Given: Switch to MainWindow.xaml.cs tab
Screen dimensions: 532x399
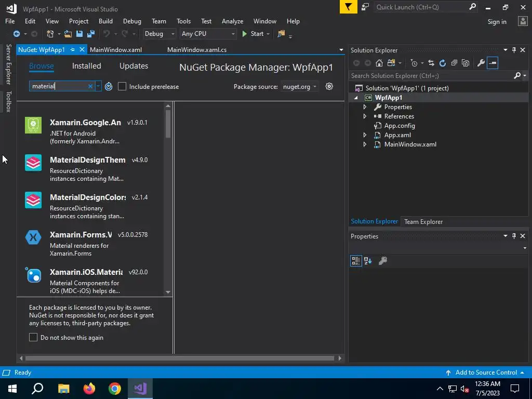Looking at the screenshot, I should (197, 49).
